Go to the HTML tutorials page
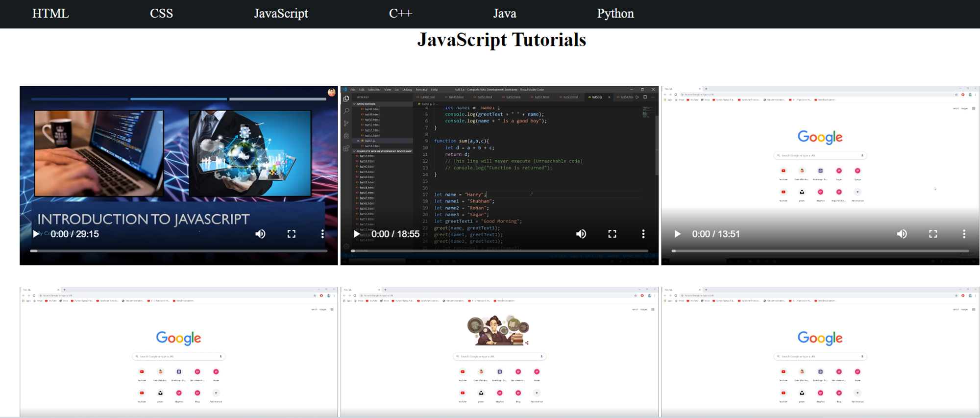The image size is (980, 418). [50, 14]
